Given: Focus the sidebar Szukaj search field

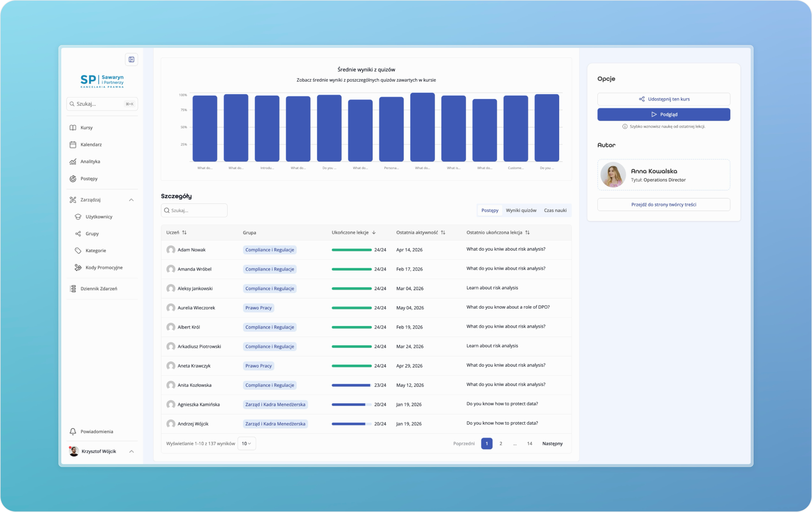Looking at the screenshot, I should pos(102,104).
